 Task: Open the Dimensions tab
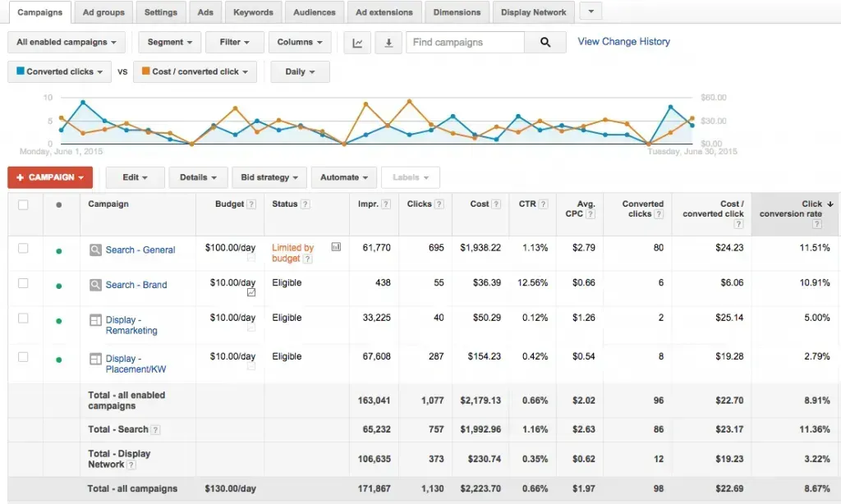tap(457, 11)
